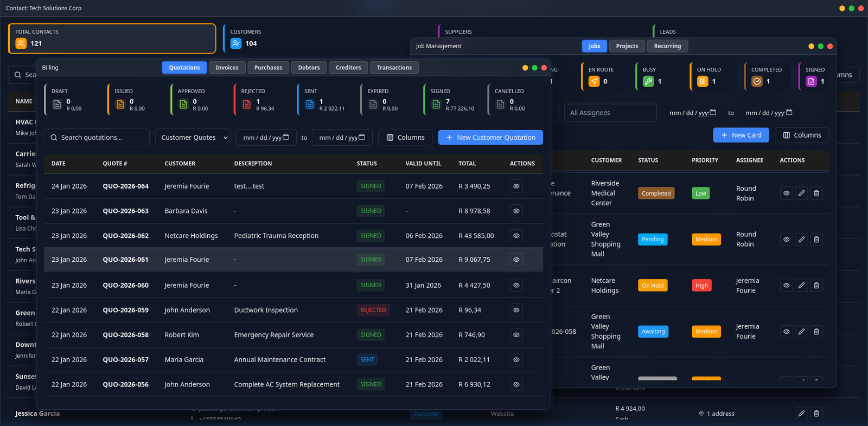
Task: Click the En Route job status icon
Action: [594, 81]
